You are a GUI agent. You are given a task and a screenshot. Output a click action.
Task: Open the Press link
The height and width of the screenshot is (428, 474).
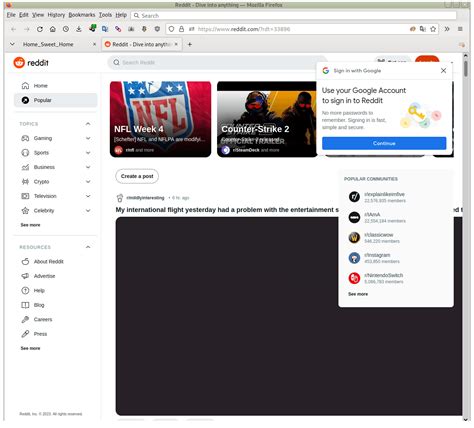coord(40,334)
